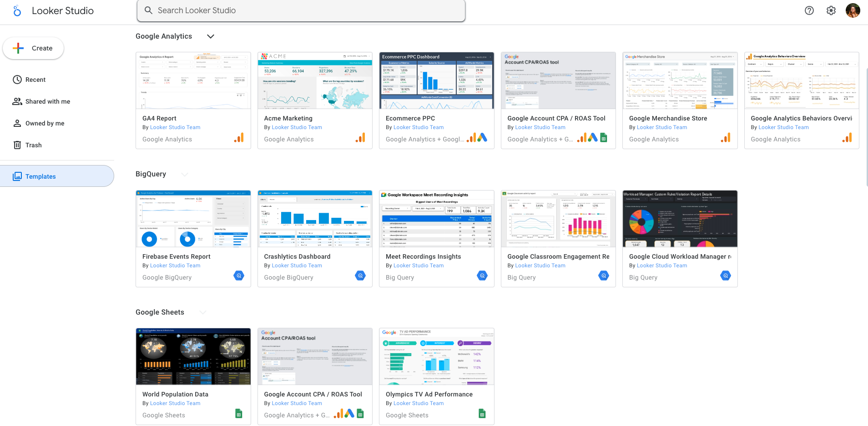Click Looker Studio Team link under GA4 Report
This screenshot has height=426, width=868.
pyautogui.click(x=175, y=127)
